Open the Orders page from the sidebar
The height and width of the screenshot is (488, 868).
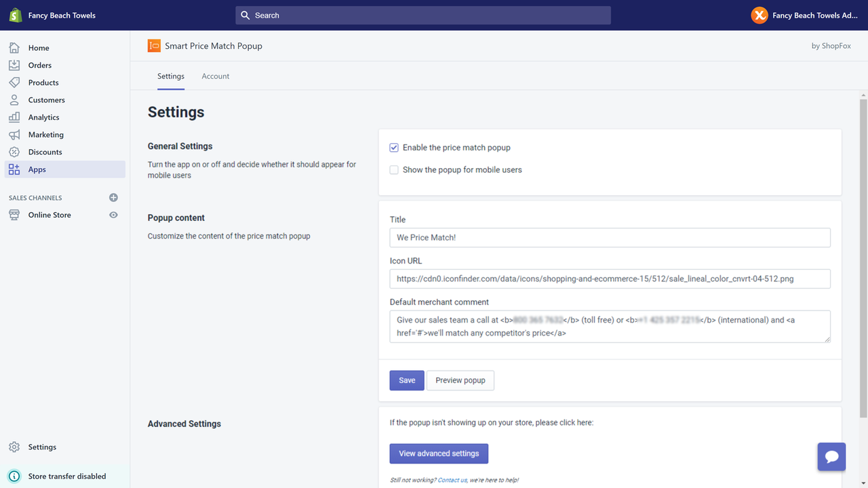pyautogui.click(x=39, y=65)
